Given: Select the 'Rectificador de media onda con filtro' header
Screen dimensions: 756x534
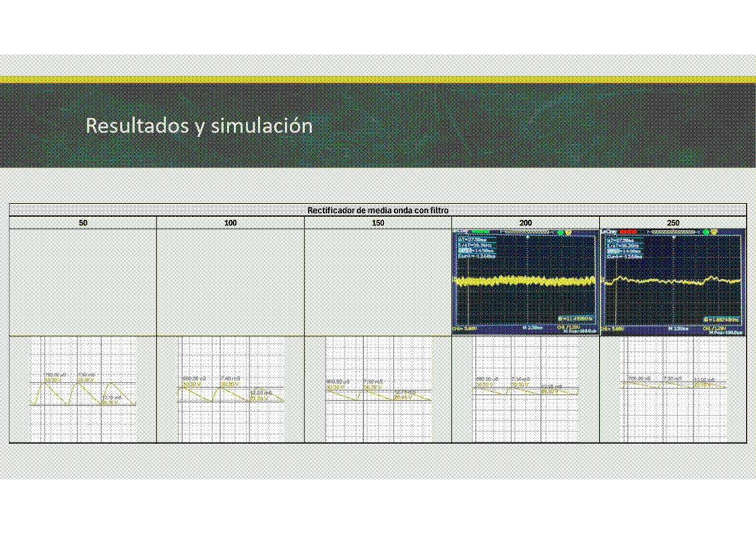Looking at the screenshot, I should 377,210.
